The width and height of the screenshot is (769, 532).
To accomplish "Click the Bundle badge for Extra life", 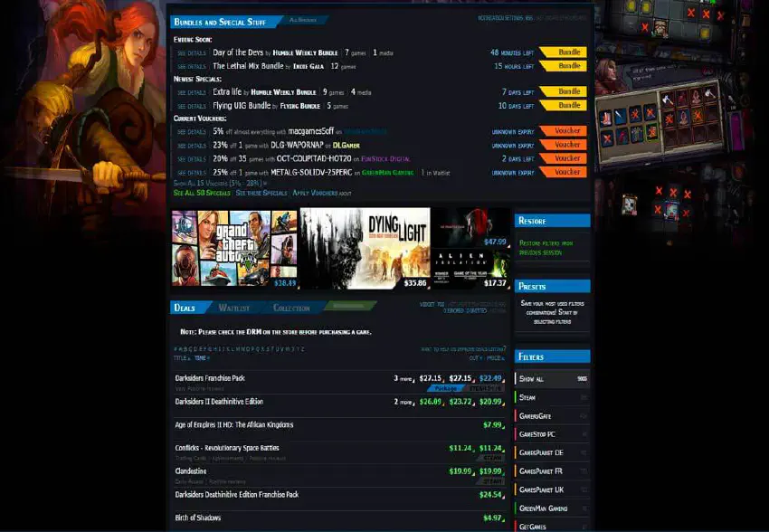I will click(x=564, y=91).
